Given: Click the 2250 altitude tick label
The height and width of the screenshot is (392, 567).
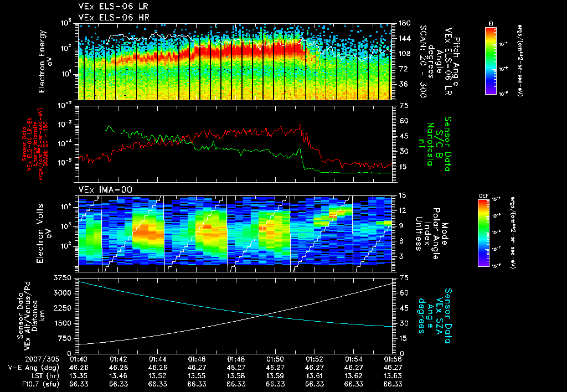Looking at the screenshot, I should point(62,308).
